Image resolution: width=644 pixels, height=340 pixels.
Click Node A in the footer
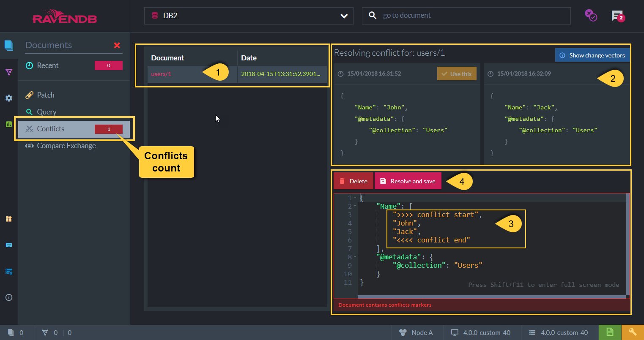(x=422, y=332)
